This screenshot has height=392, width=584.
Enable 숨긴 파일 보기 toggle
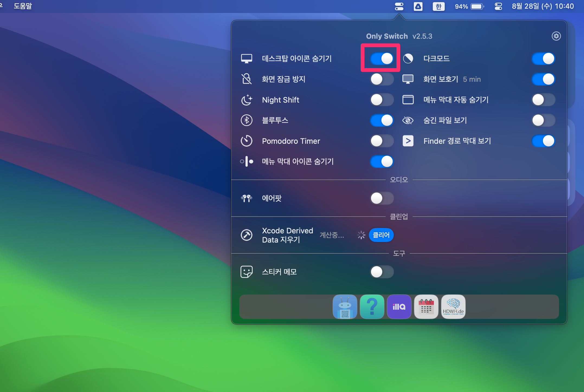point(543,120)
